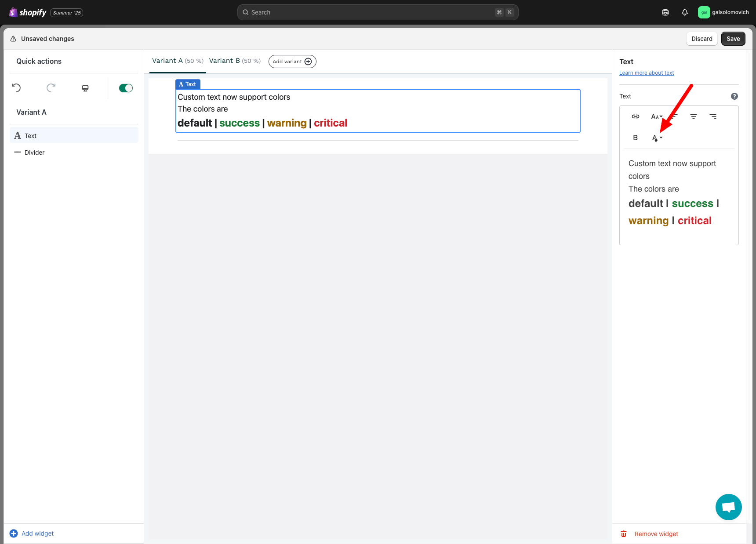Open the help question mark icon
This screenshot has height=544, width=756.
pos(734,96)
